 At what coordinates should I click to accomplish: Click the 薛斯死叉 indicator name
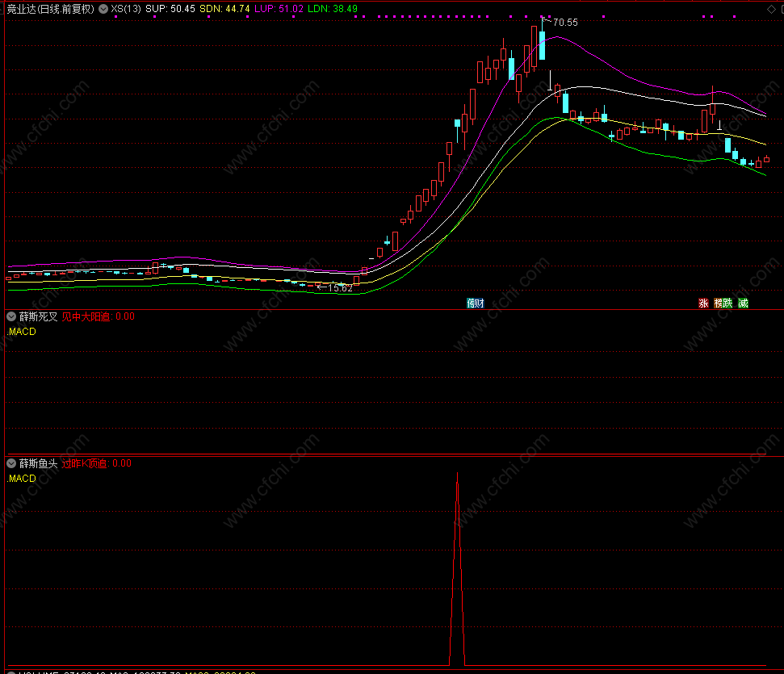tap(39, 316)
